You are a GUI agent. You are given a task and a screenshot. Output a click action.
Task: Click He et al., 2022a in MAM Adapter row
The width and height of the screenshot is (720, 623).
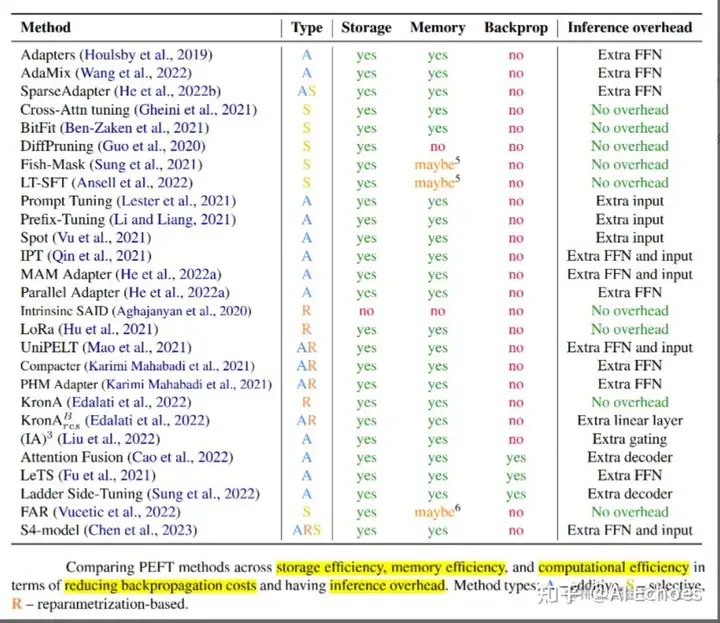click(x=168, y=274)
